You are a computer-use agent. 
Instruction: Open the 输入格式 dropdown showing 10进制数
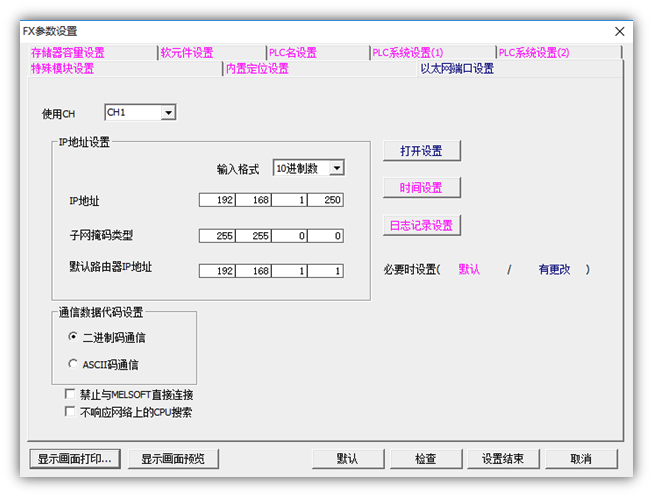point(309,168)
